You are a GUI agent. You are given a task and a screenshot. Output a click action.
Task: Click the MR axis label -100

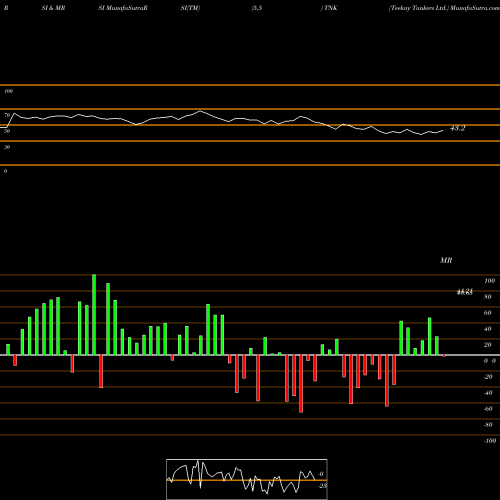pyautogui.click(x=490, y=441)
